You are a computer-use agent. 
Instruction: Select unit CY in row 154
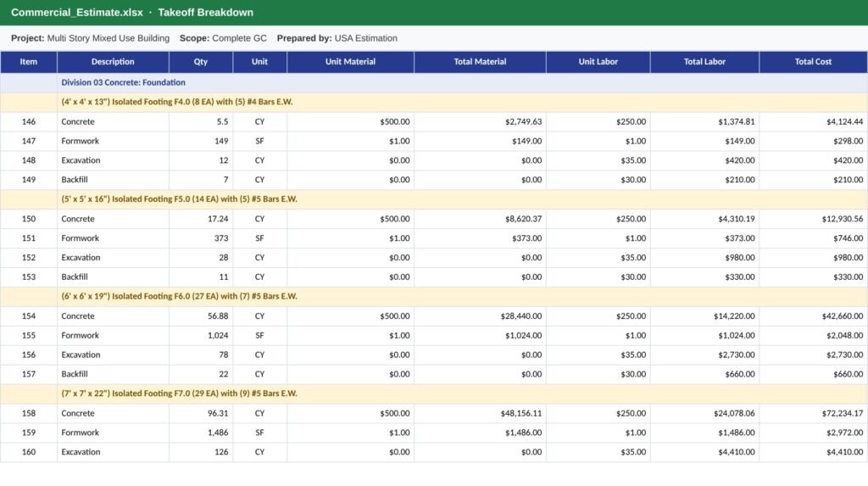coord(259,316)
